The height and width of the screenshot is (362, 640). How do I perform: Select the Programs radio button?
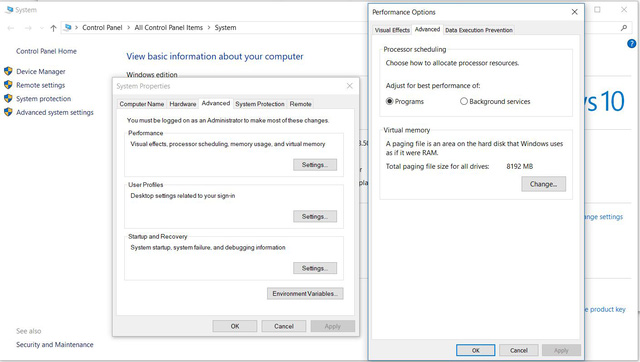pyautogui.click(x=389, y=101)
